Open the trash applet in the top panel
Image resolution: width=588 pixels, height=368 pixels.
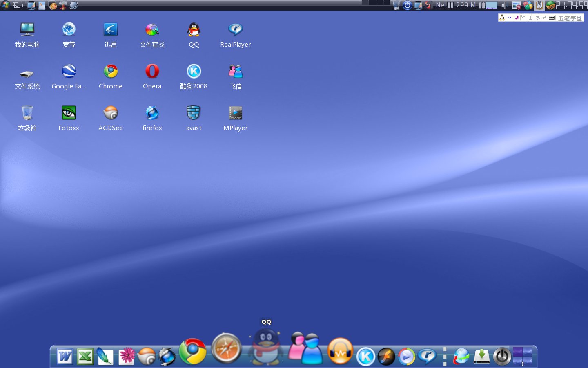coord(396,5)
